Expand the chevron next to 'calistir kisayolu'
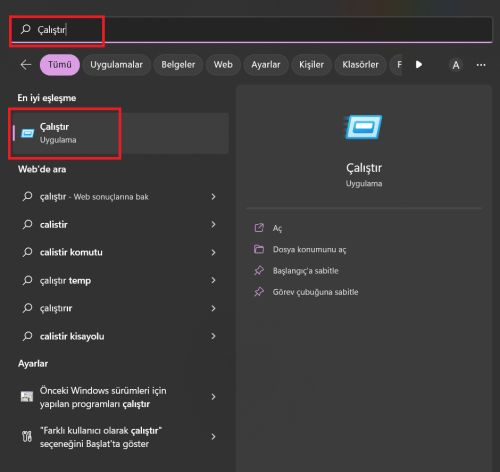 click(213, 336)
